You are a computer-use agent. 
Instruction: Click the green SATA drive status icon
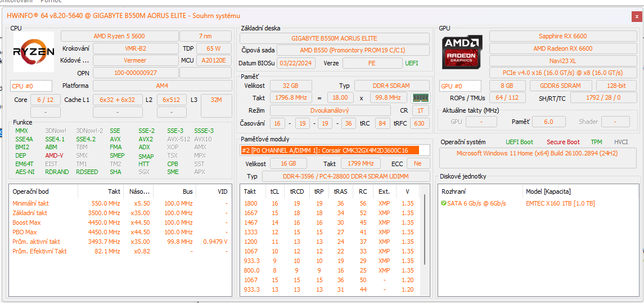coord(444,203)
